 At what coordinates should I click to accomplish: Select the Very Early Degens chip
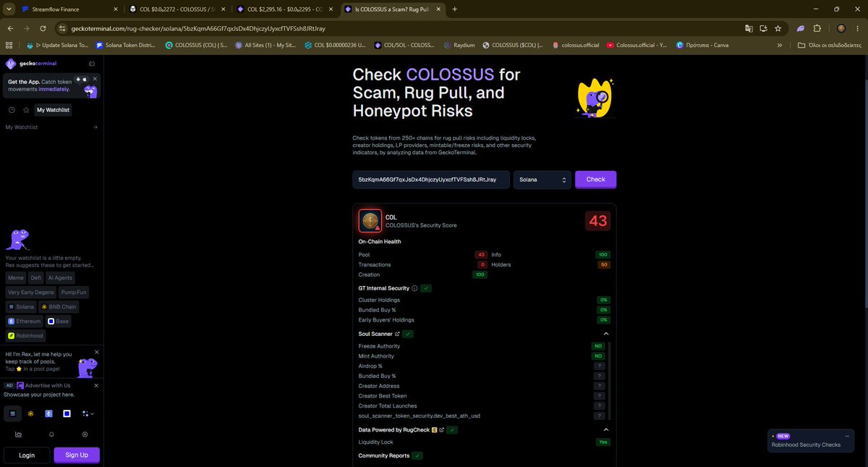(x=31, y=293)
